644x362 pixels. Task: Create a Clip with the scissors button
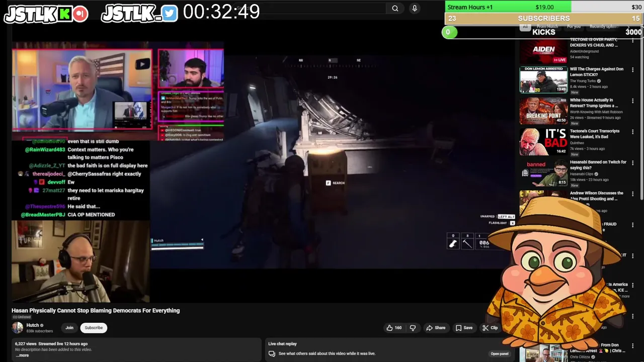point(490,328)
